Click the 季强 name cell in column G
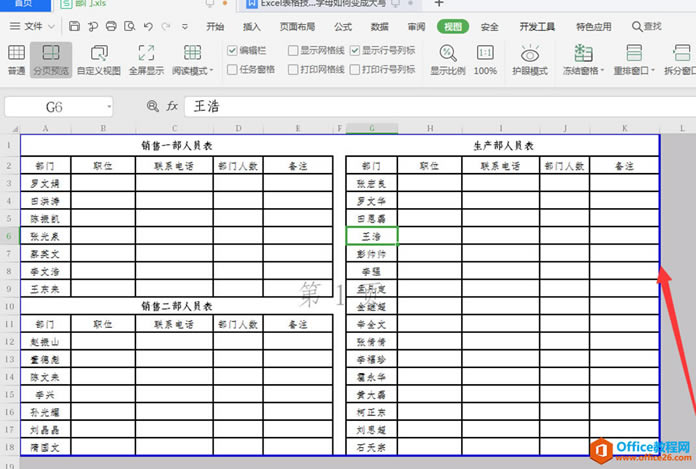This screenshot has height=469, width=696. coord(372,271)
